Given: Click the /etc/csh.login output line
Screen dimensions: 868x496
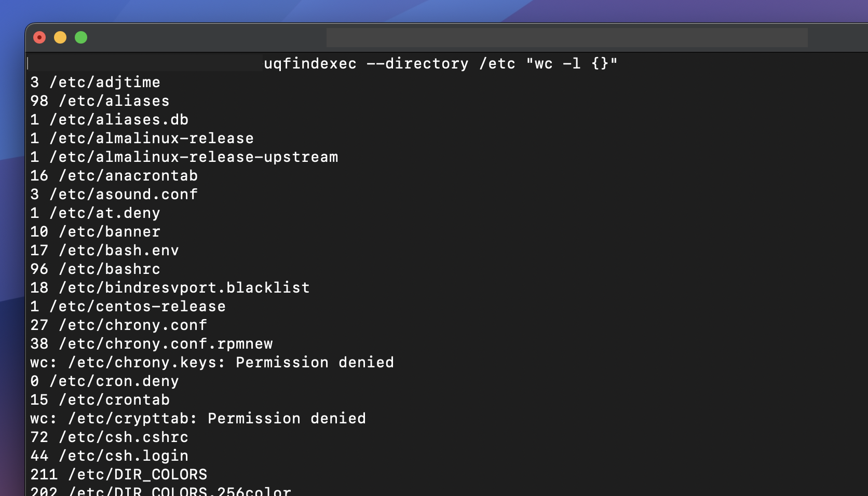Looking at the screenshot, I should [x=109, y=456].
